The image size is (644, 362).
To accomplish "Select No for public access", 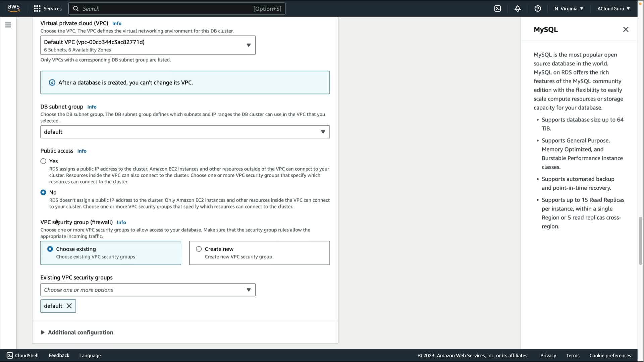I will click(43, 192).
